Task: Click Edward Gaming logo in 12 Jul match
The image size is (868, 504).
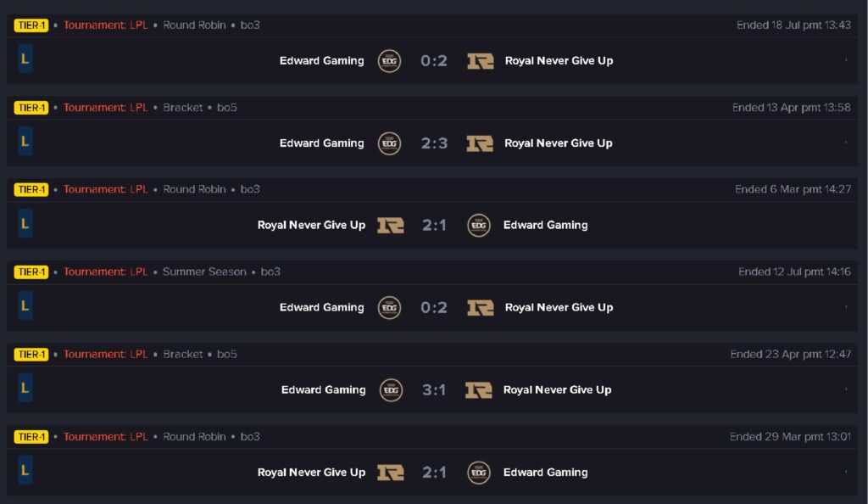Action: (x=389, y=308)
